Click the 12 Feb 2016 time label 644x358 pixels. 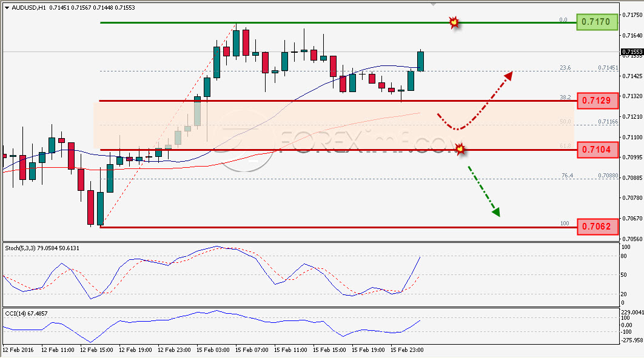point(18,350)
